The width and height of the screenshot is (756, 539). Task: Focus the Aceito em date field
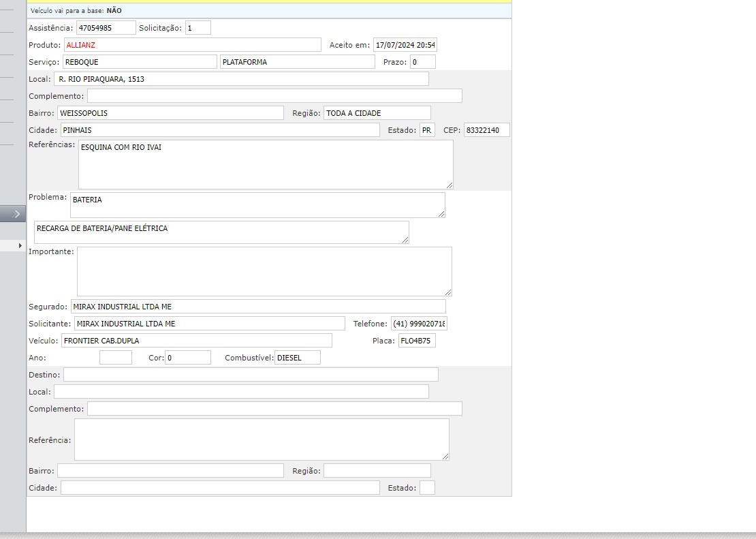(x=405, y=45)
